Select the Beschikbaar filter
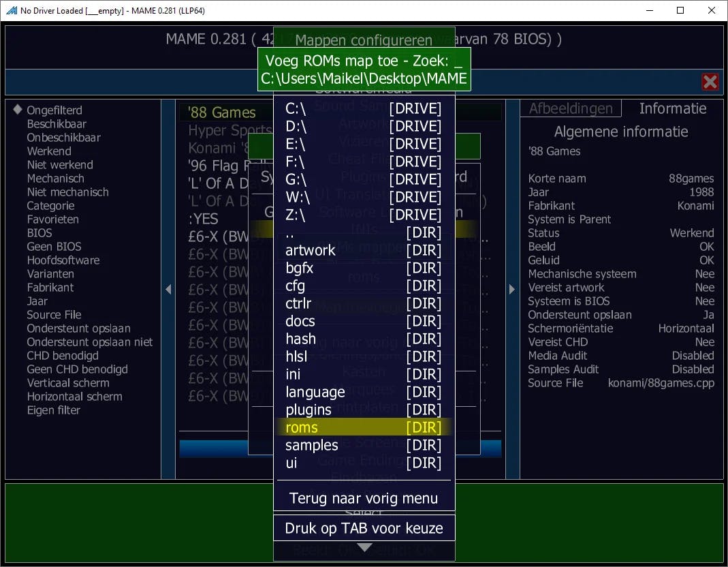Screen dimensions: 728x567 coord(57,123)
